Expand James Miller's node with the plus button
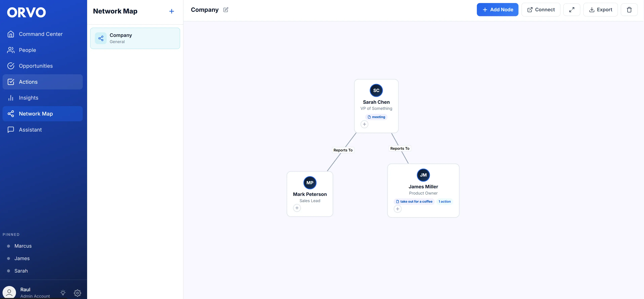Screen dimensions: 644x299 click(x=398, y=209)
